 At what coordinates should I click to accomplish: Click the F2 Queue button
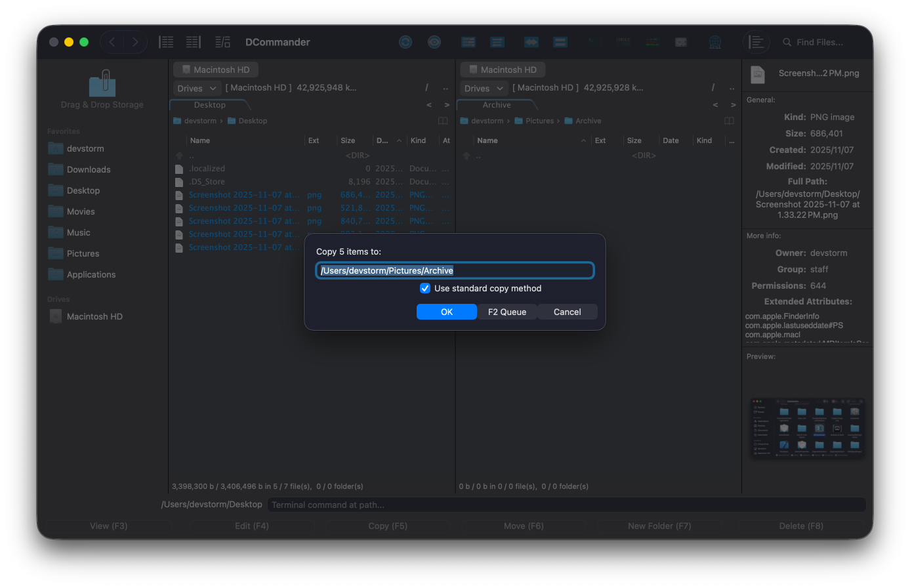(507, 312)
